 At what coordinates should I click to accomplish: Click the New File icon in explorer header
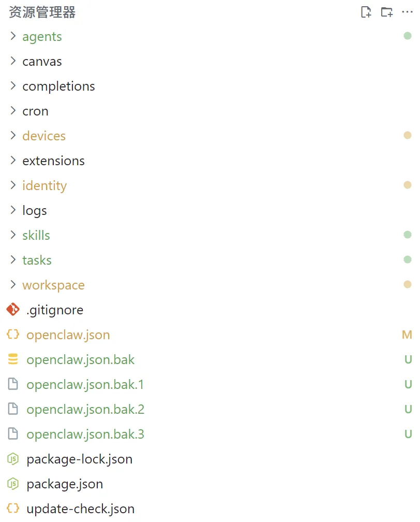366,12
